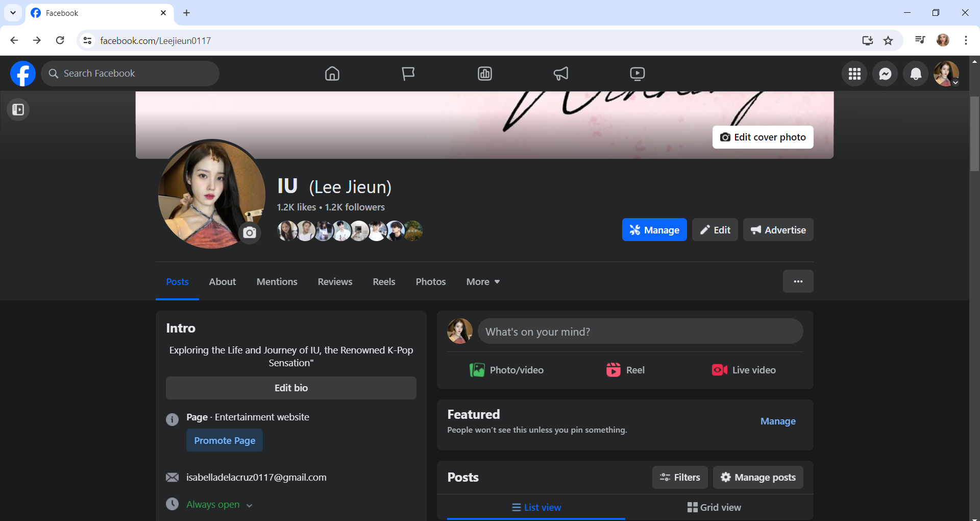Click the Edit bio button

(291, 388)
